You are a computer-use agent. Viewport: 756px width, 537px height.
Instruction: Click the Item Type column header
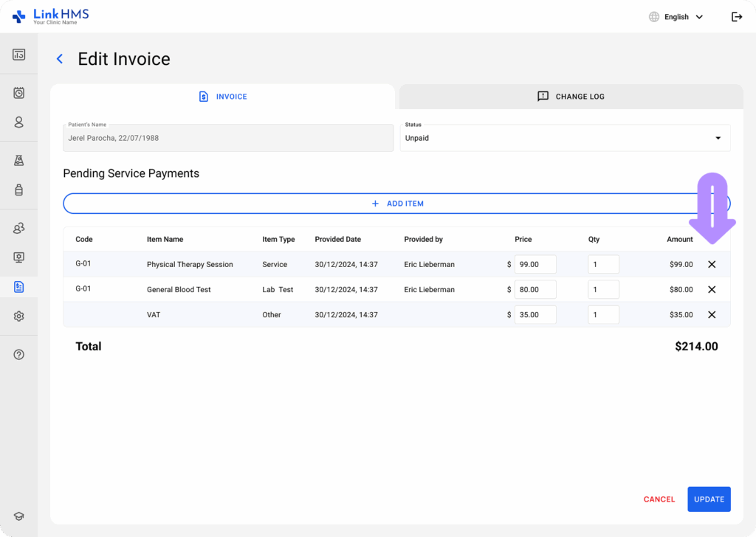tap(278, 239)
